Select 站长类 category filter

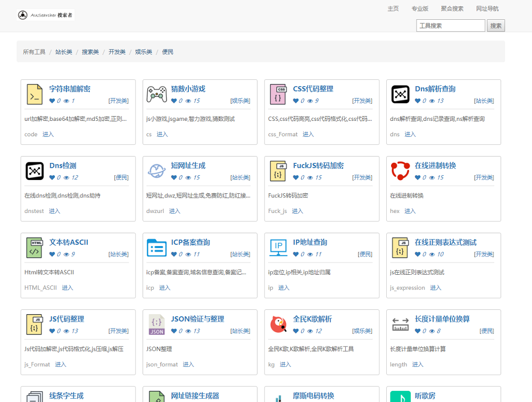click(x=64, y=52)
